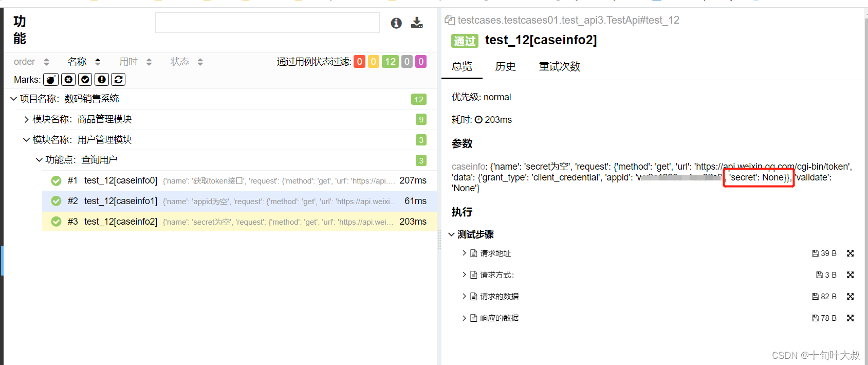The height and width of the screenshot is (365, 868).
Task: Download the CSV using the download icon
Action: click(x=417, y=23)
